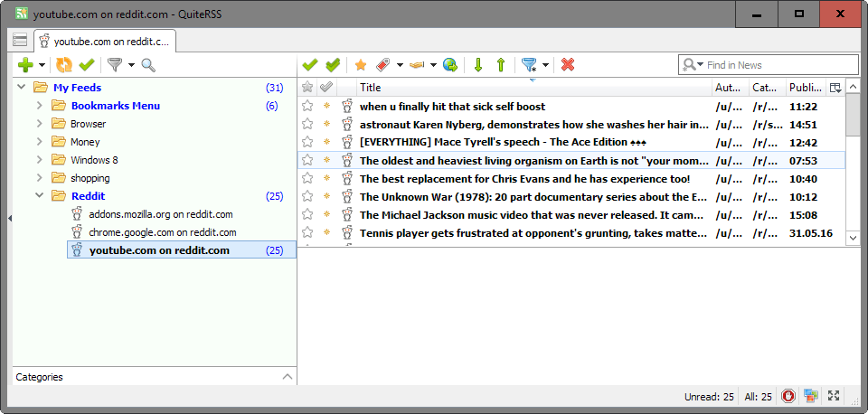Toggle full screen status bar icon
The image size is (868, 414).
[834, 396]
